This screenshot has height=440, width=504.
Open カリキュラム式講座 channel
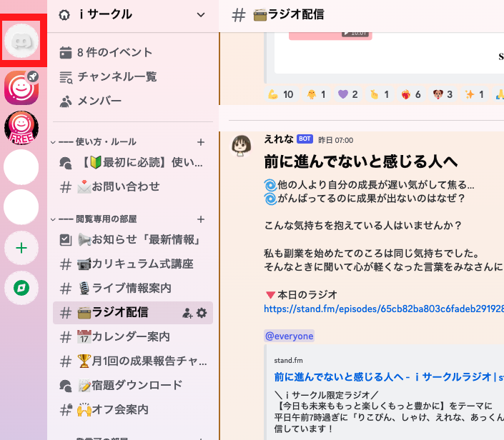point(133,264)
